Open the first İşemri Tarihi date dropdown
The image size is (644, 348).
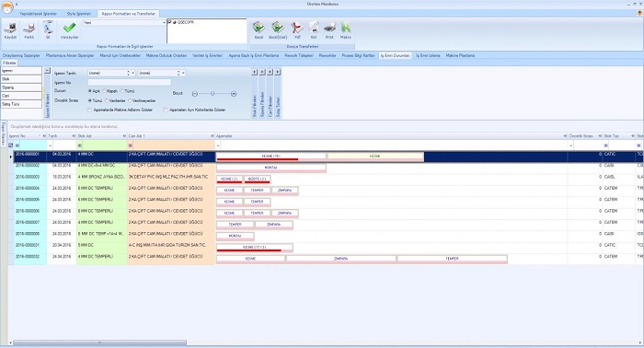pos(132,73)
